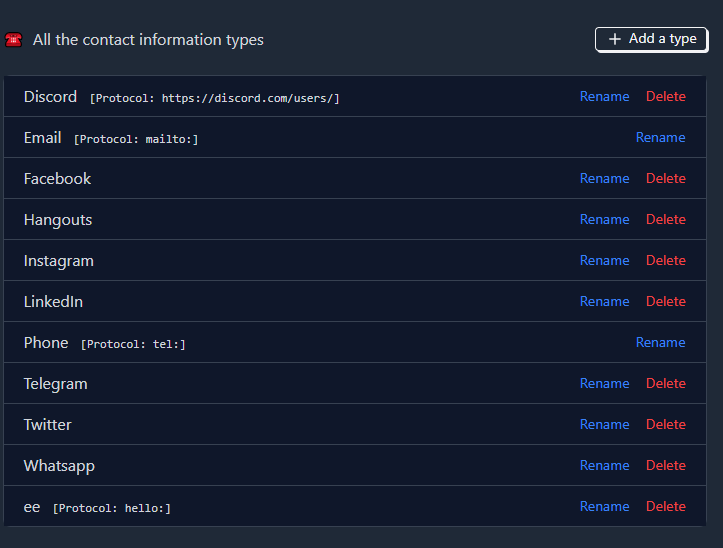
Task: Delete the Telegram contact type
Action: click(x=666, y=383)
